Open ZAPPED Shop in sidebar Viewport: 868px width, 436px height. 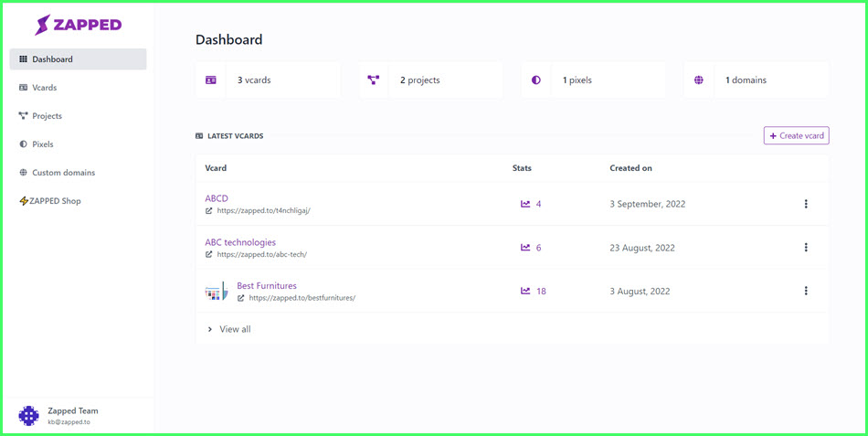pyautogui.click(x=78, y=200)
